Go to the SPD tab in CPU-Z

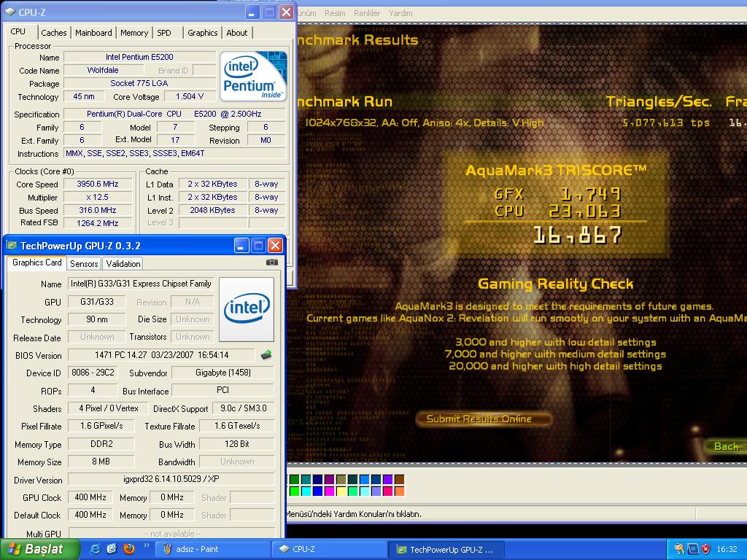[164, 33]
